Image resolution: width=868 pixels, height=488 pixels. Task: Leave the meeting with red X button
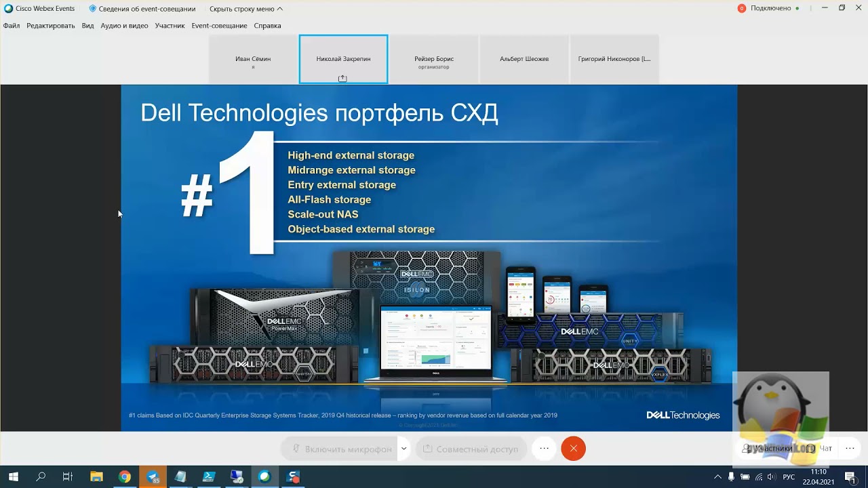click(573, 449)
